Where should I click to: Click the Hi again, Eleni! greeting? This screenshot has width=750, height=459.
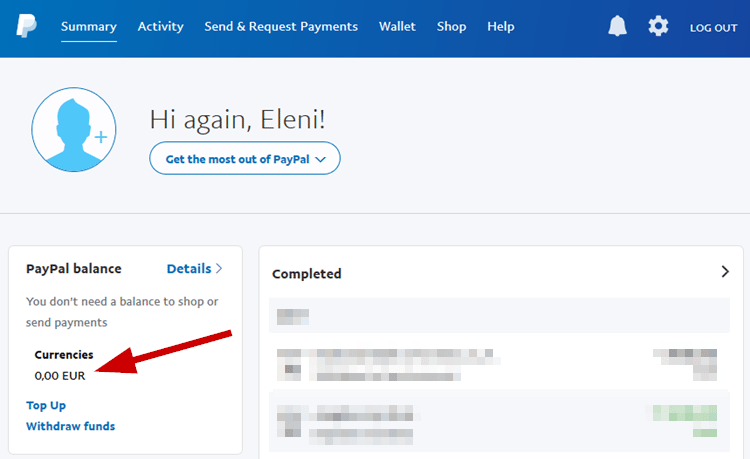coord(238,119)
